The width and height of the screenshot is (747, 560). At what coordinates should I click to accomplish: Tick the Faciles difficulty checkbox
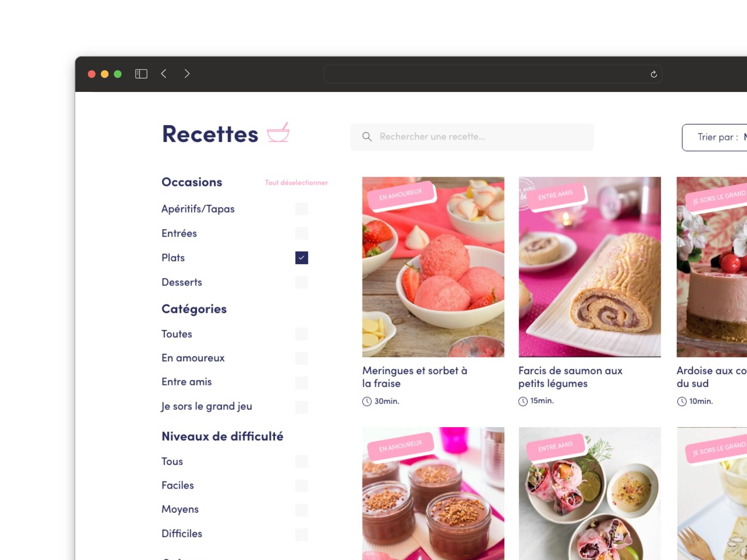(302, 486)
